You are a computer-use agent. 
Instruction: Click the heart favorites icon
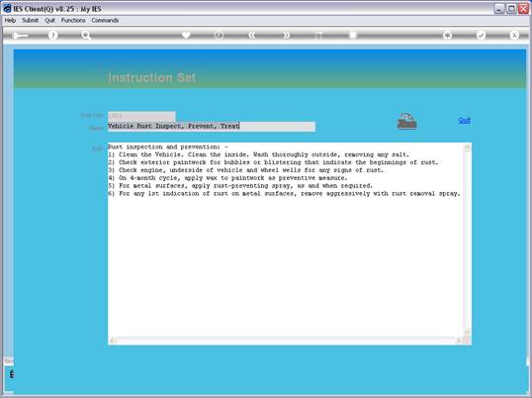[186, 35]
